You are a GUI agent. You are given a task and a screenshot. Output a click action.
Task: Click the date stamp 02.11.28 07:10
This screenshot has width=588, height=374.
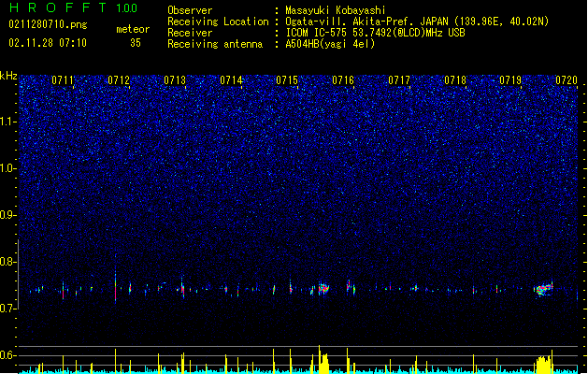pyautogui.click(x=48, y=43)
